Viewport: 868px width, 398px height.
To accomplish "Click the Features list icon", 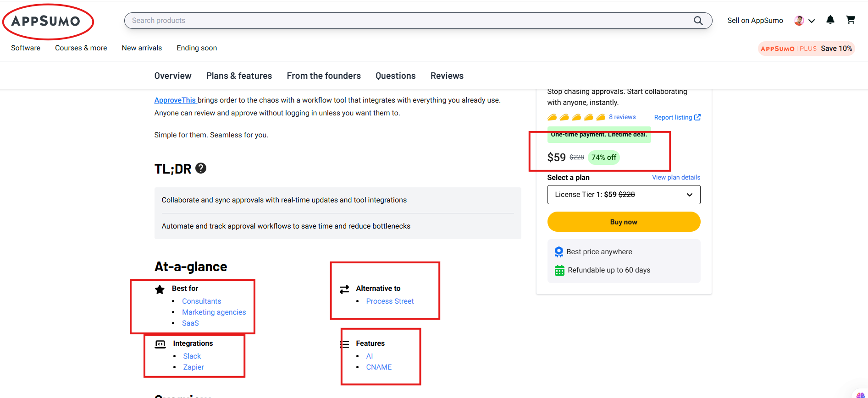I will (344, 344).
